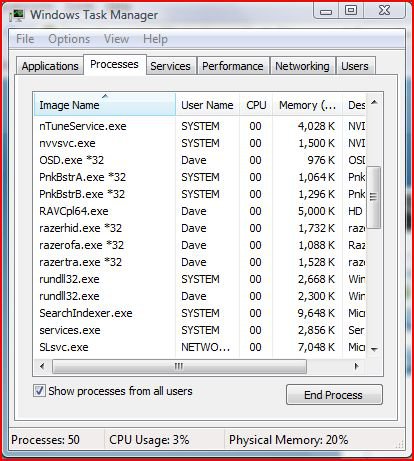Image resolution: width=414 pixels, height=461 pixels.
Task: Select the OSD.exe *32 process
Action: pos(200,160)
